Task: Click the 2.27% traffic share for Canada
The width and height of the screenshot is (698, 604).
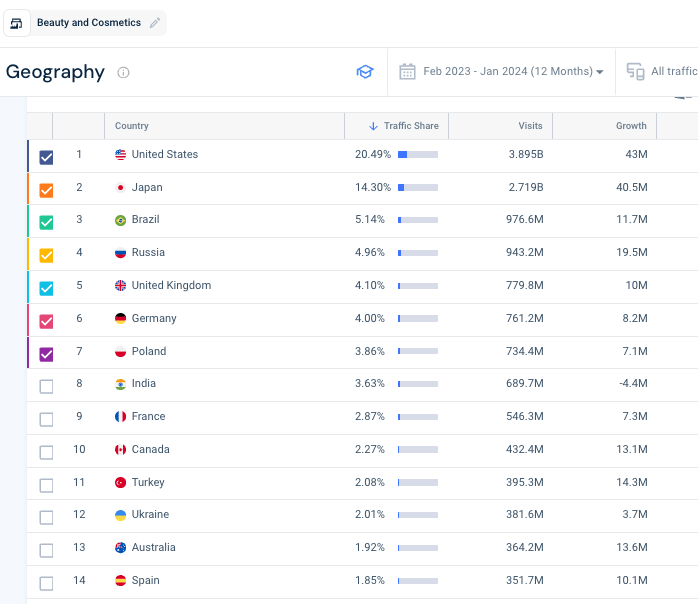Action: tap(369, 450)
